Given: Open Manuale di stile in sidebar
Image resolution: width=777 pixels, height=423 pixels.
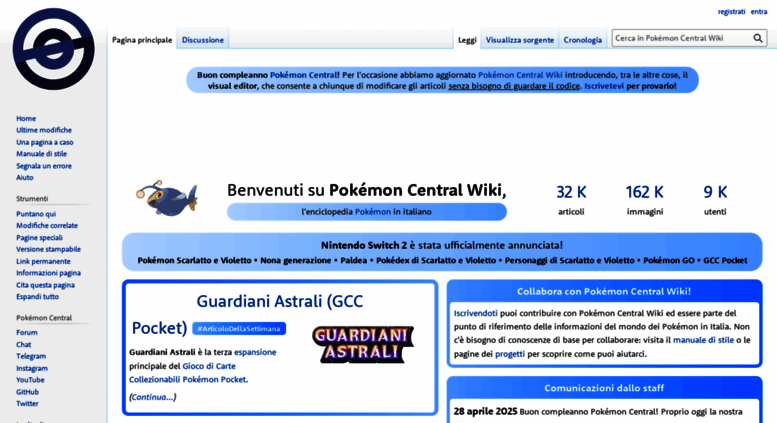Looking at the screenshot, I should 41,154.
